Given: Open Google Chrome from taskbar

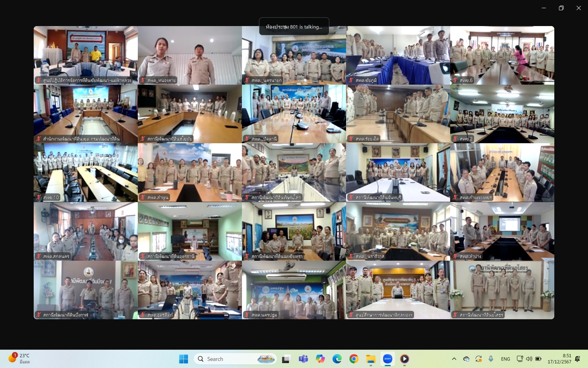Looking at the screenshot, I should [354, 359].
